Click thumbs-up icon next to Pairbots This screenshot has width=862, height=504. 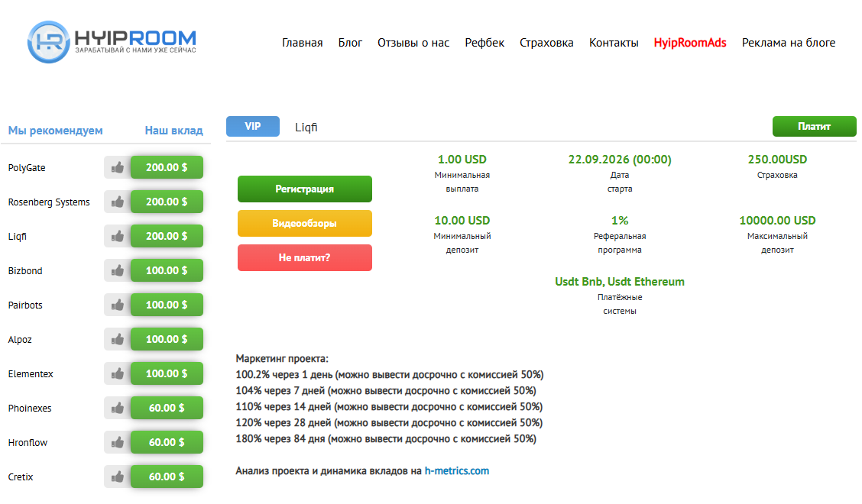118,305
